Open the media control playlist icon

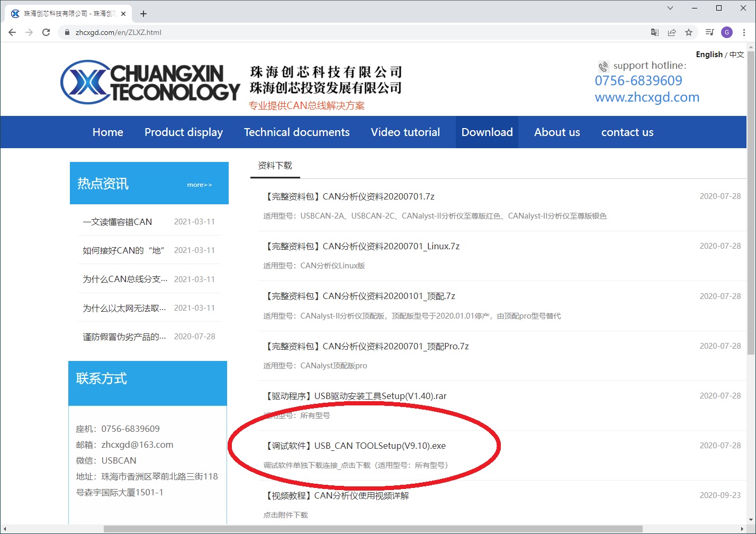[x=710, y=32]
